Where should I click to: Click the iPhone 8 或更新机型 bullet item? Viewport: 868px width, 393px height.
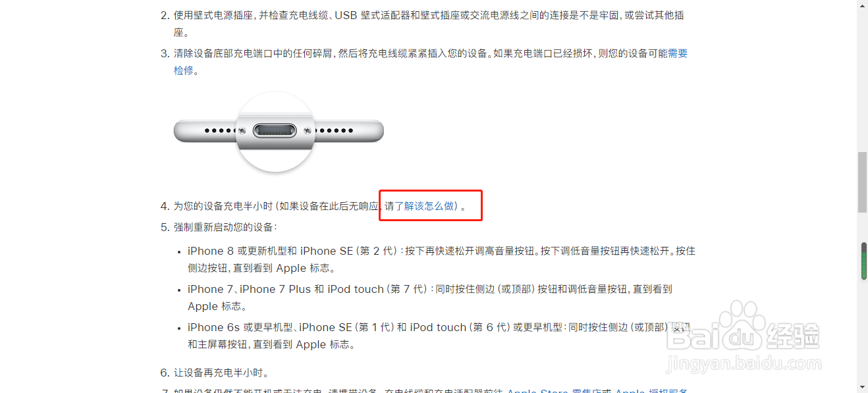(x=441, y=259)
